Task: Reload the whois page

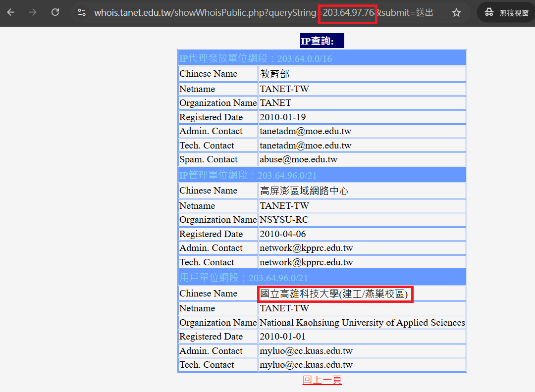Action: (55, 12)
